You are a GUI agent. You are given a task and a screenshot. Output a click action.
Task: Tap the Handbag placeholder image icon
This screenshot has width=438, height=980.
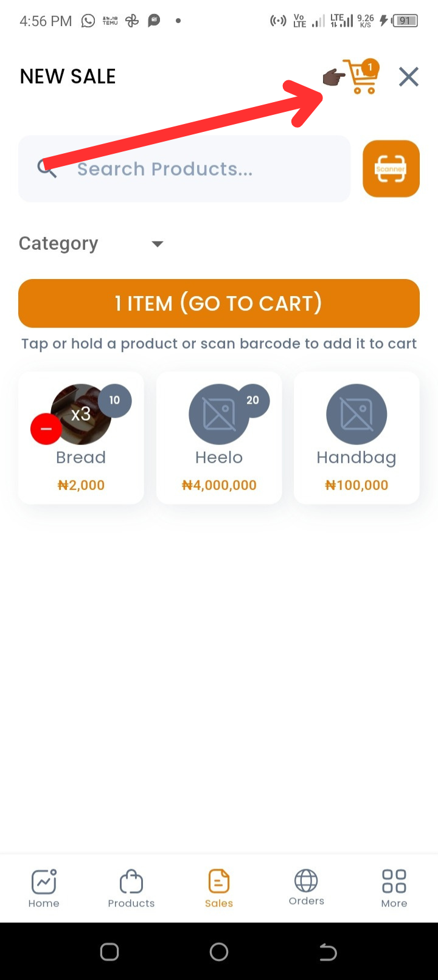[x=356, y=414]
